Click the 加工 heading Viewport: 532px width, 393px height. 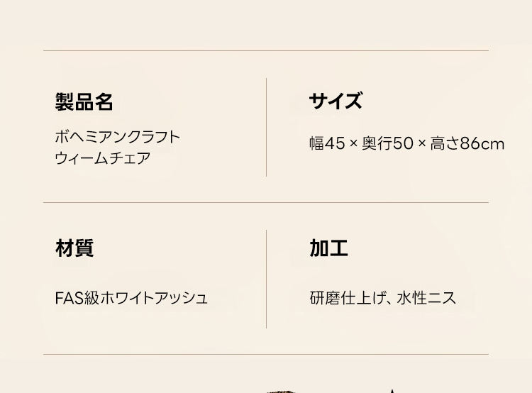328,248
